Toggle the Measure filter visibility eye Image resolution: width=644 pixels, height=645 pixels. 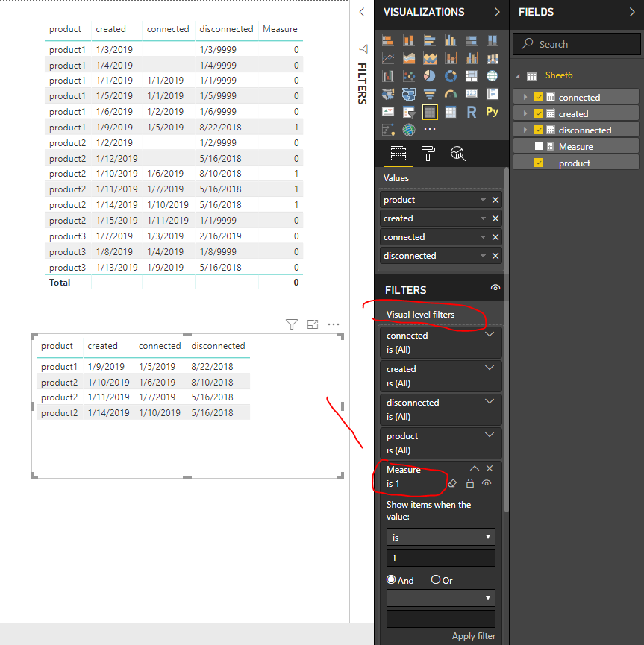click(x=487, y=483)
